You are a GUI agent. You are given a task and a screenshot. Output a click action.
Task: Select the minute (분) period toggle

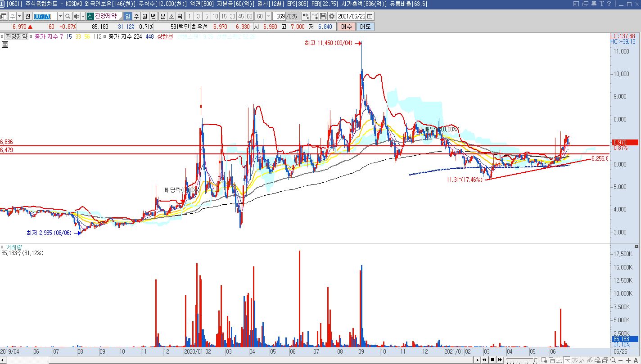pos(163,16)
